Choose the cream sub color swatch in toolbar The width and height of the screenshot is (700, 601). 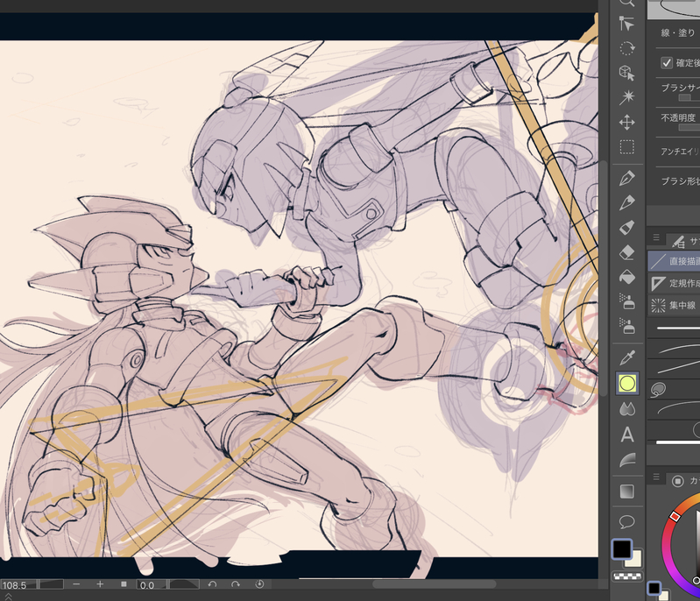point(635,561)
